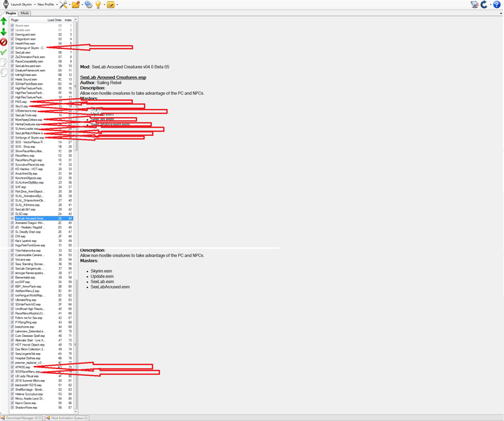Open the Download Manager (0/2) tab
Screen dimensions: 504x421
(22, 418)
